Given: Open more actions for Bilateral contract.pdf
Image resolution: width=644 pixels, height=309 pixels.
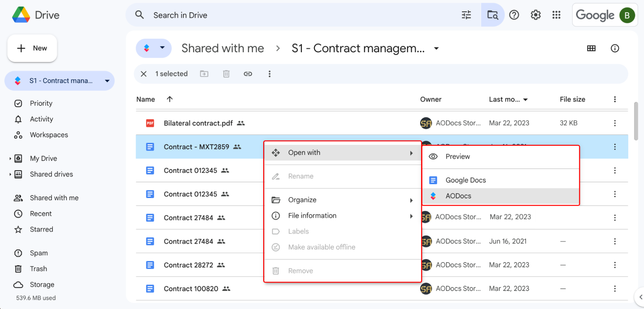Looking at the screenshot, I should (615, 123).
